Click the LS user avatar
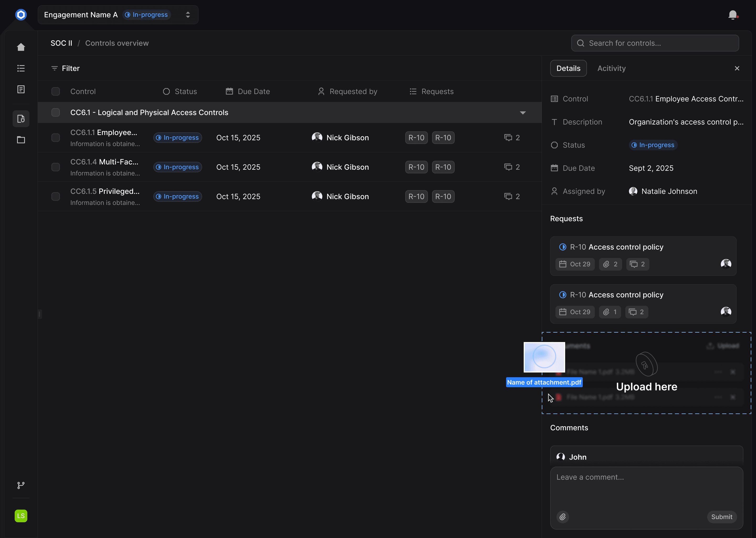Viewport: 756px width, 538px height. (x=21, y=516)
